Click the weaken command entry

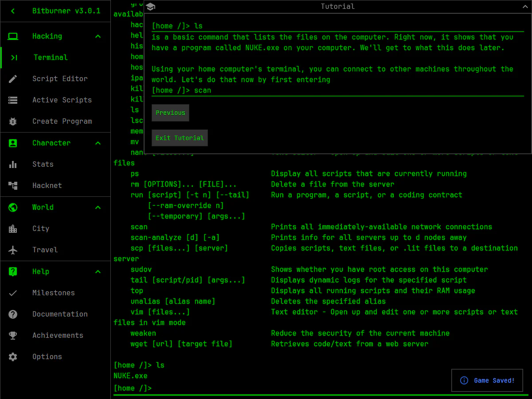pos(143,333)
